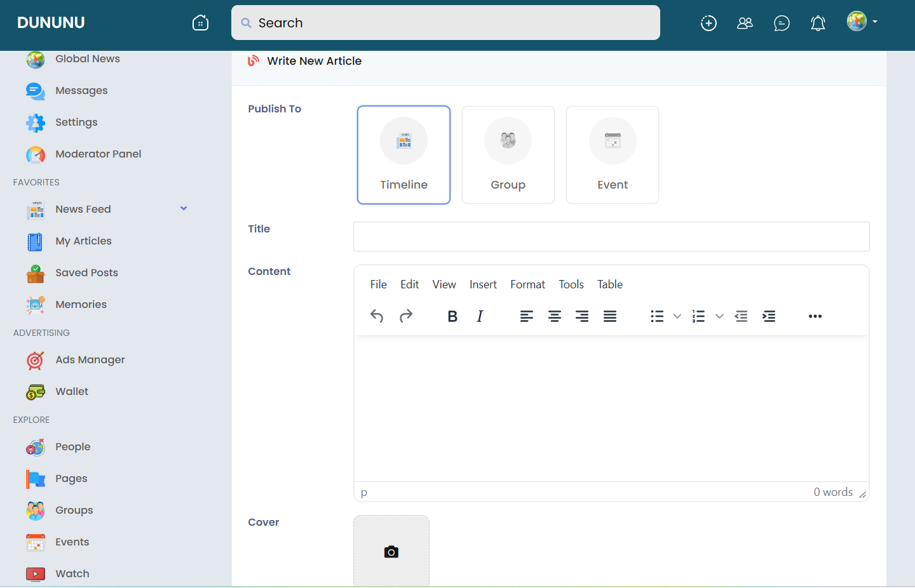Screen dimensions: 915x588
Task: Open the editor Edit menu
Action: (x=409, y=284)
